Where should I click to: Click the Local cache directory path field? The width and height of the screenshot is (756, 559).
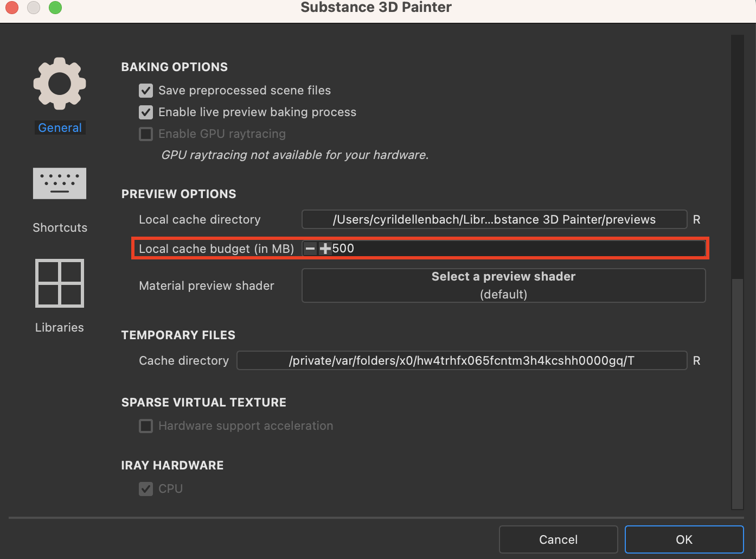494,219
